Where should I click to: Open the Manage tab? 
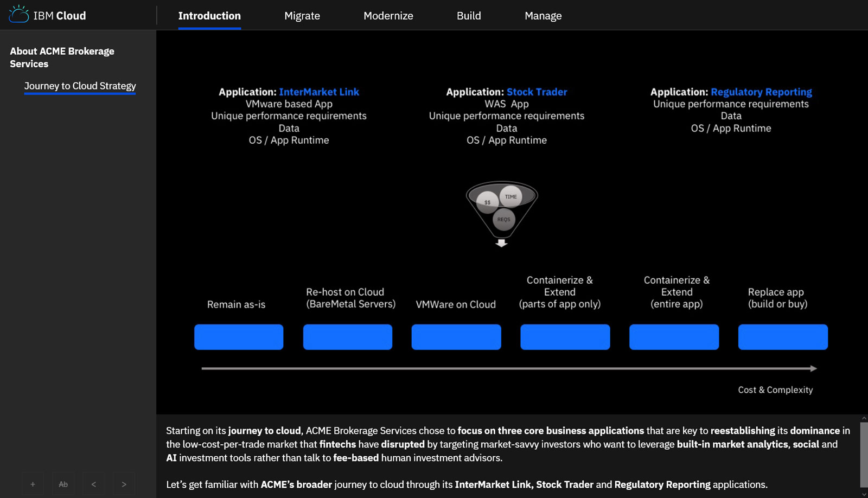[543, 16]
